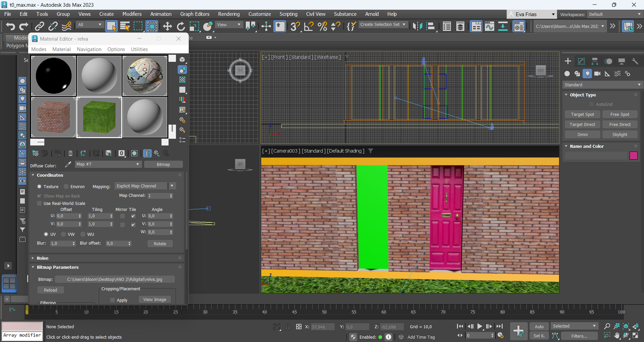This screenshot has height=342, width=644.
Task: Select the Cameras category icon
Action: coord(597,74)
